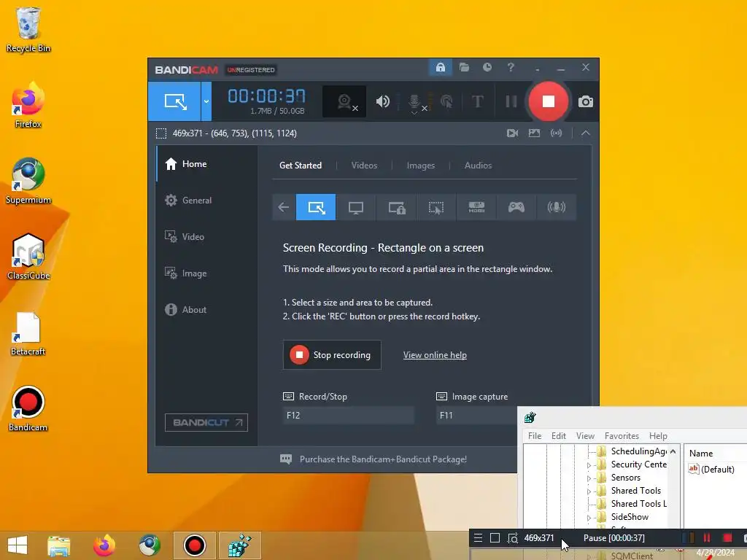
Task: Switch to the Images tab
Action: pyautogui.click(x=421, y=166)
